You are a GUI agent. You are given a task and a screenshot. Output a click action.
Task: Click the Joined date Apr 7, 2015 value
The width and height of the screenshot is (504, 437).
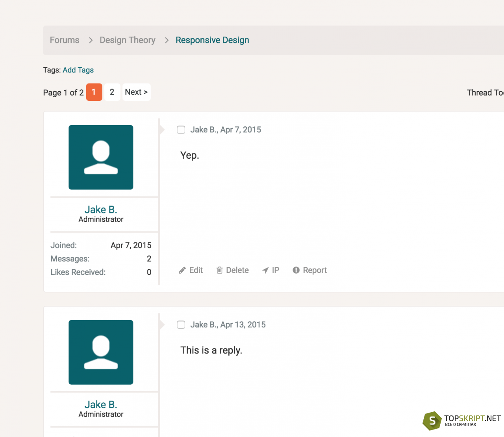tap(131, 245)
